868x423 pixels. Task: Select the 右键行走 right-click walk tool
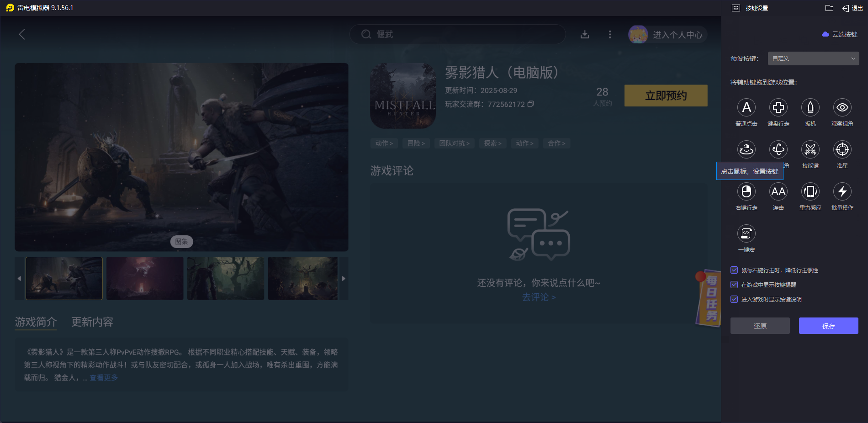click(746, 192)
